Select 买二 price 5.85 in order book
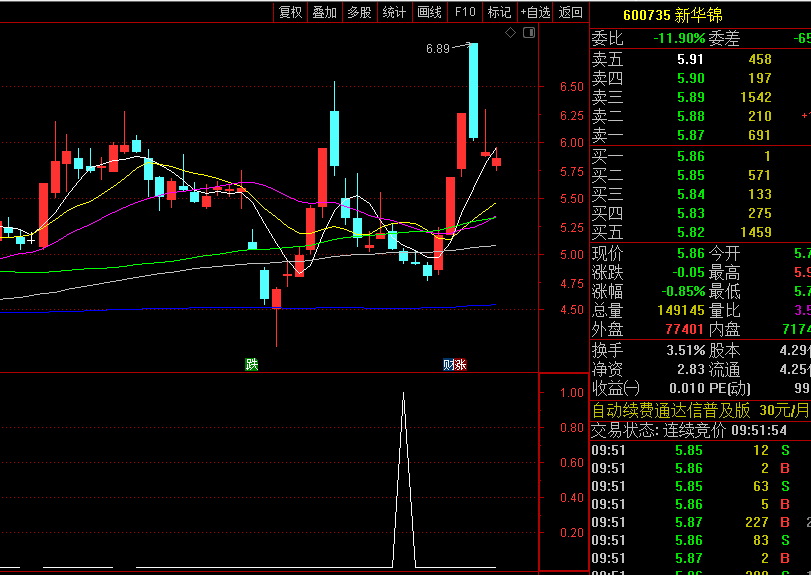811x575 pixels. click(x=690, y=175)
